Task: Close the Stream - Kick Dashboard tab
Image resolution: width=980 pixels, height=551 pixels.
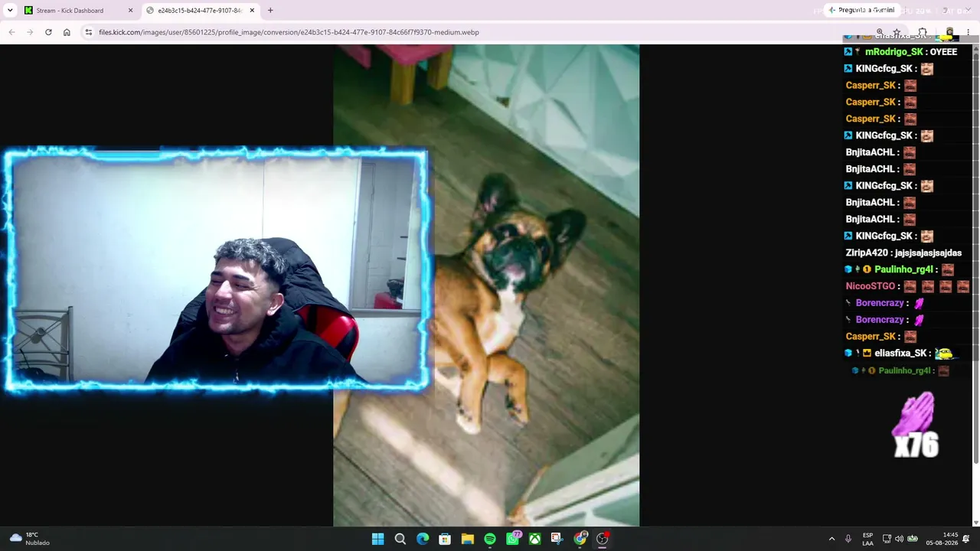Action: coord(130,11)
